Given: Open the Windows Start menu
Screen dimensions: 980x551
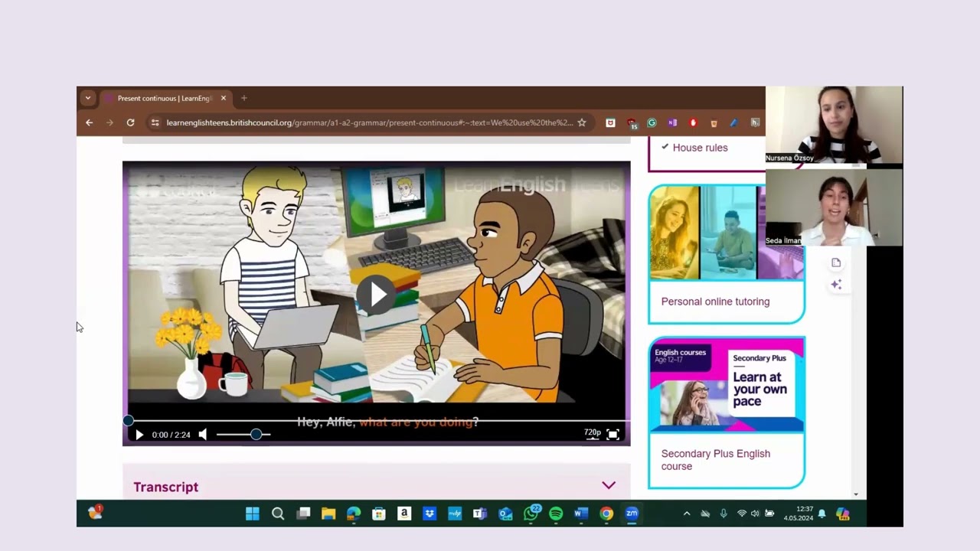Looking at the screenshot, I should [x=252, y=514].
